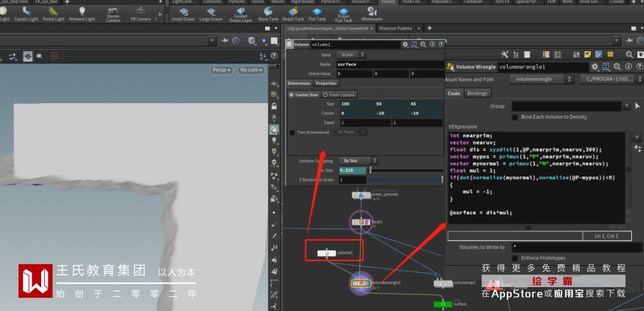The width and height of the screenshot is (644, 311).
Task: Click the viewport lock camera padlock icon
Action: (274, 106)
